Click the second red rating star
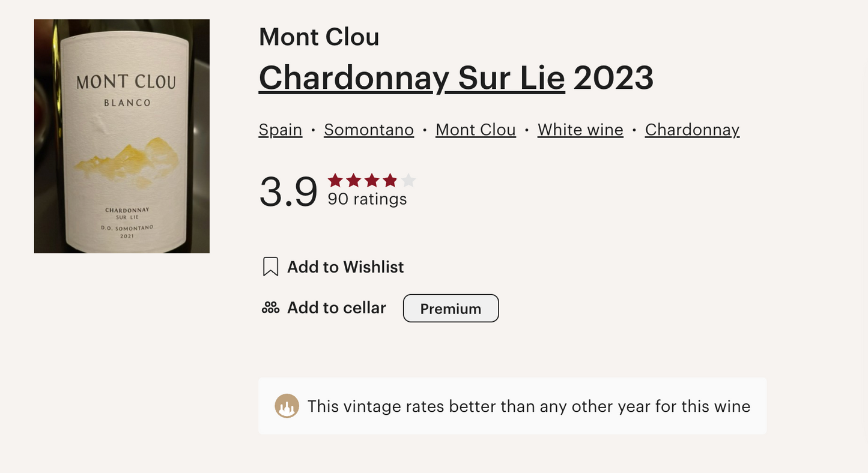 353,180
